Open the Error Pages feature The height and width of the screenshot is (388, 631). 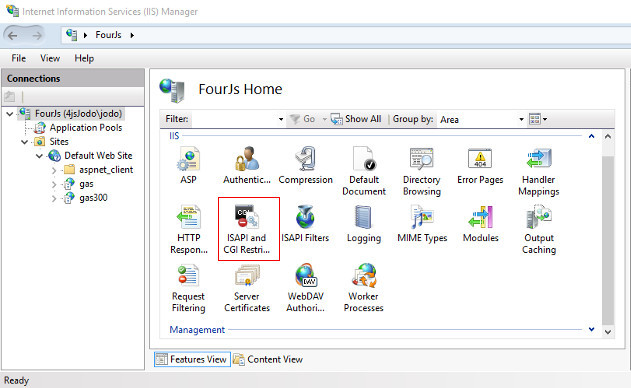480,165
